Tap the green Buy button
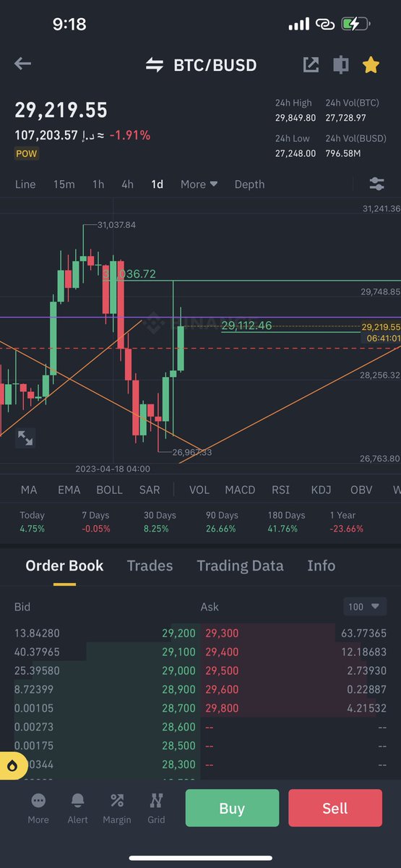The image size is (401, 868). point(232,808)
